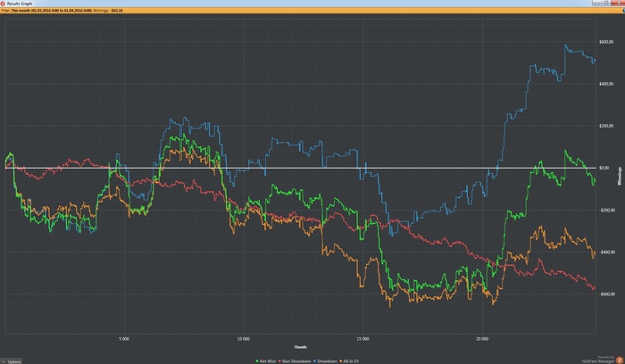The width and height of the screenshot is (625, 364).
Task: Click the Hold'em Manager 2 logo
Action: (x=619, y=360)
